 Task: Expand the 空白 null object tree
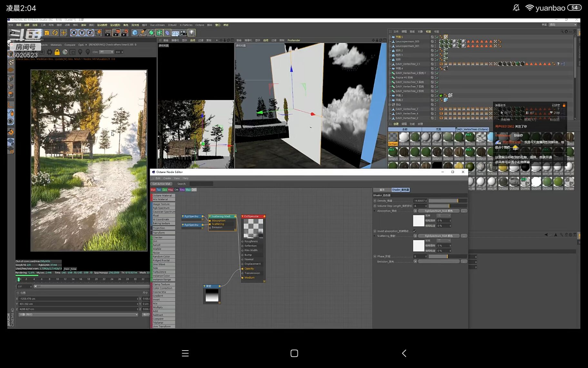(390, 105)
